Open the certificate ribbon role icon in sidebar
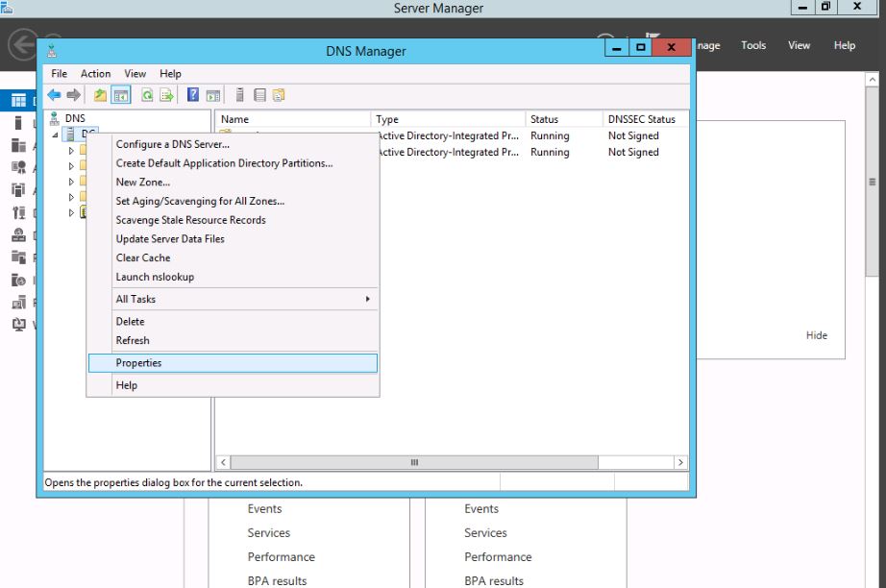This screenshot has width=886, height=588. pyautogui.click(x=18, y=167)
